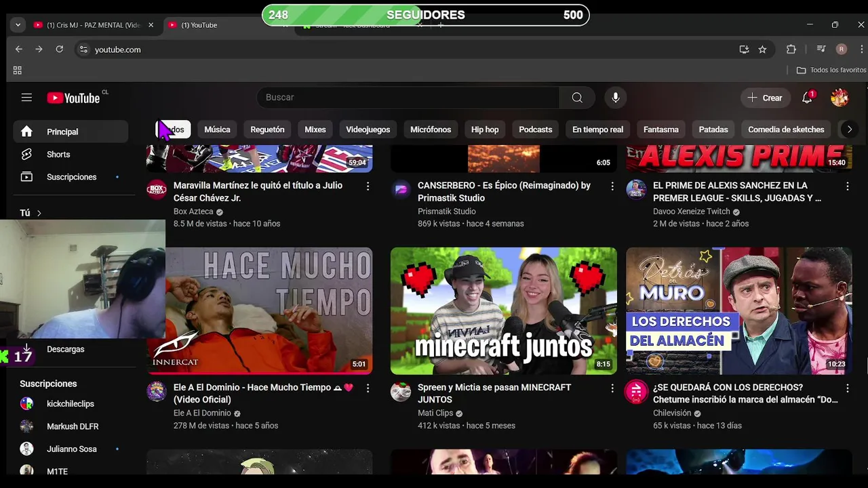This screenshot has height=488, width=868.
Task: Open Chrome profile icon in toolbar
Action: (x=842, y=49)
